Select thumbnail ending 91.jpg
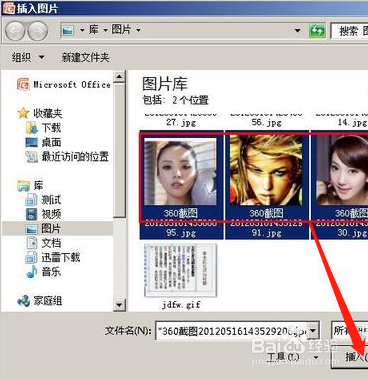 click(x=266, y=184)
